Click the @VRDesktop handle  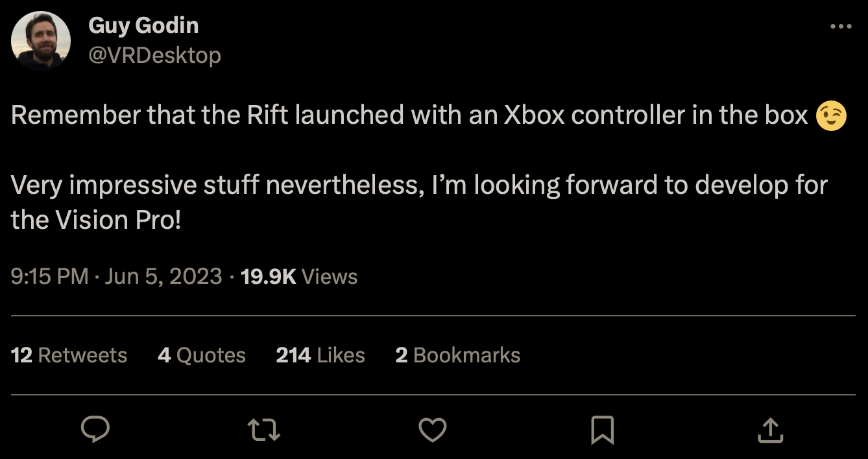click(x=156, y=56)
